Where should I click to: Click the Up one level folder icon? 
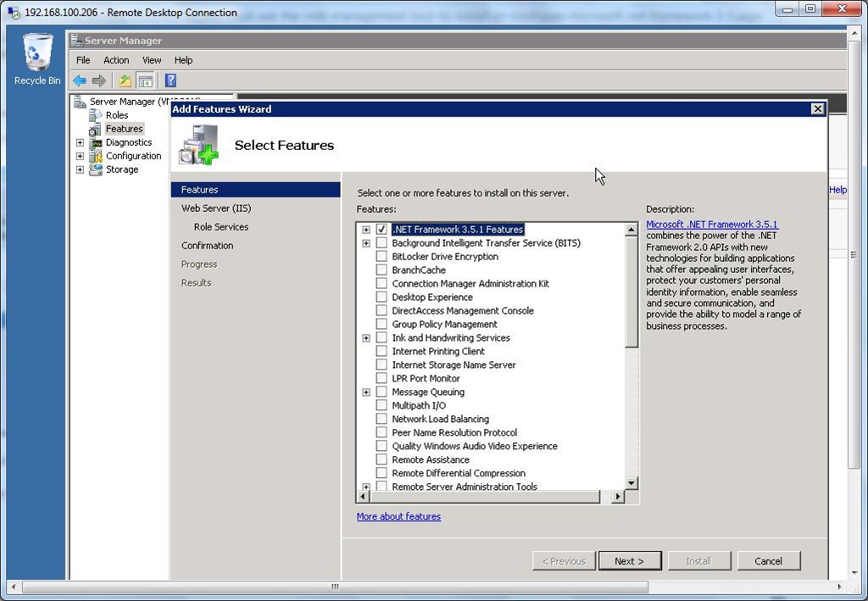[125, 81]
